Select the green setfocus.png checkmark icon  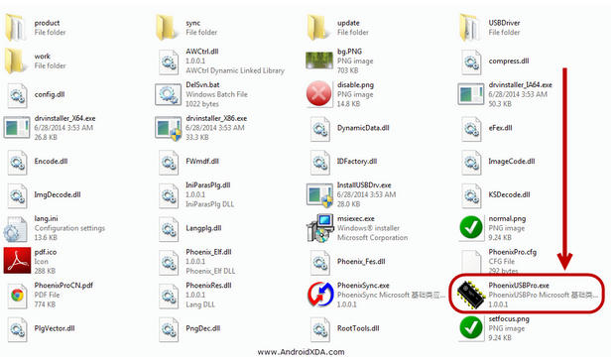coord(471,328)
